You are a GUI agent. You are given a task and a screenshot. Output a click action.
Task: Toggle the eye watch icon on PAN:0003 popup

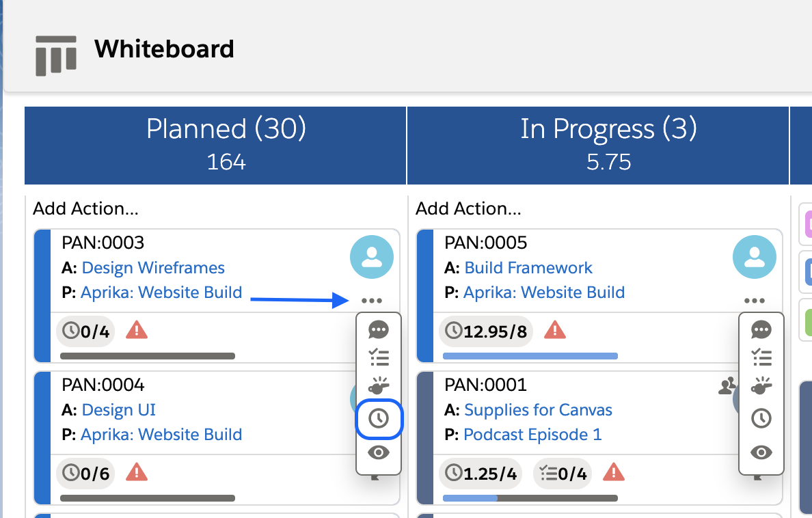click(379, 452)
